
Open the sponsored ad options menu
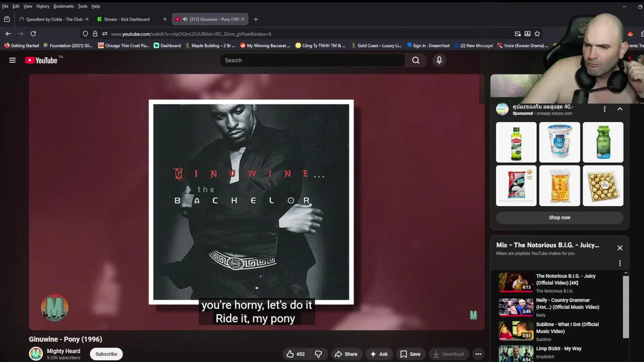[605, 109]
